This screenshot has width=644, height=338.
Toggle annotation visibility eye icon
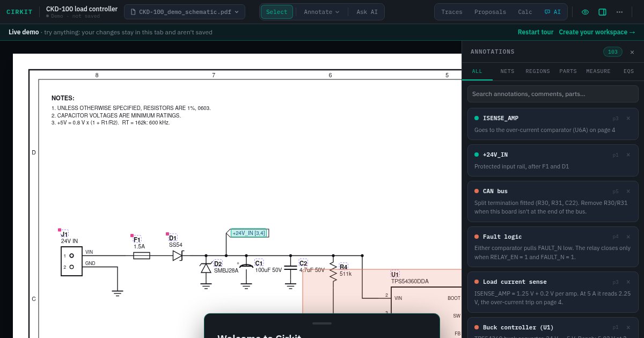click(x=585, y=12)
